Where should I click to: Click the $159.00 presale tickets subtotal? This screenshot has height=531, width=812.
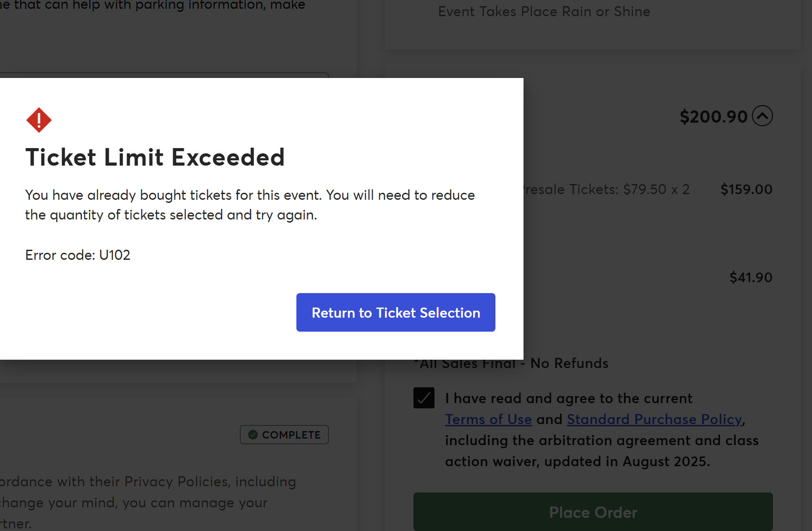pyautogui.click(x=746, y=189)
